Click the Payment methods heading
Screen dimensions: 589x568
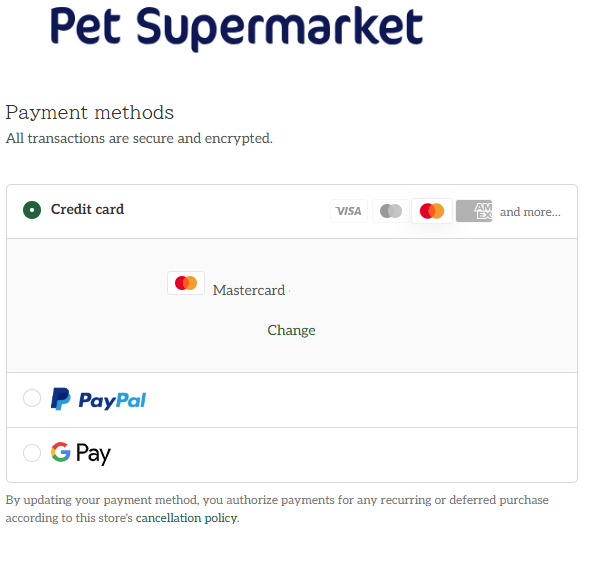pyautogui.click(x=90, y=112)
